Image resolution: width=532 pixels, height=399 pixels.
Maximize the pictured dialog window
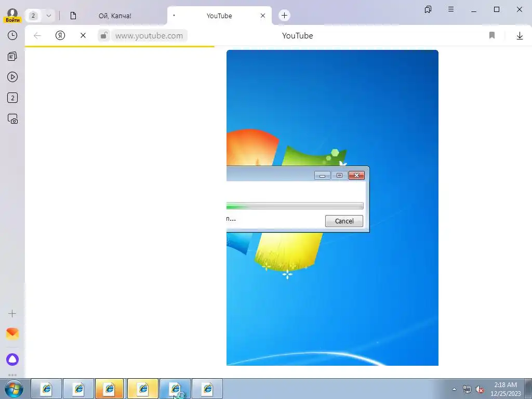(x=339, y=176)
